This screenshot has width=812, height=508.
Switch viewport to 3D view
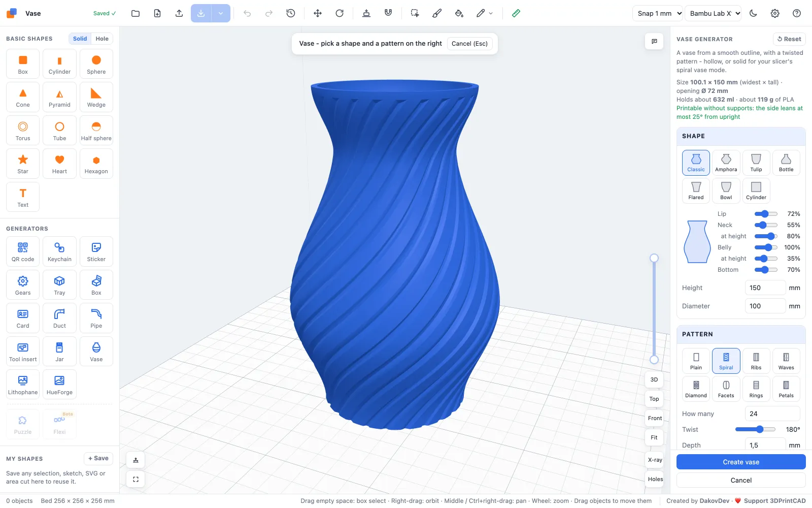tap(654, 379)
